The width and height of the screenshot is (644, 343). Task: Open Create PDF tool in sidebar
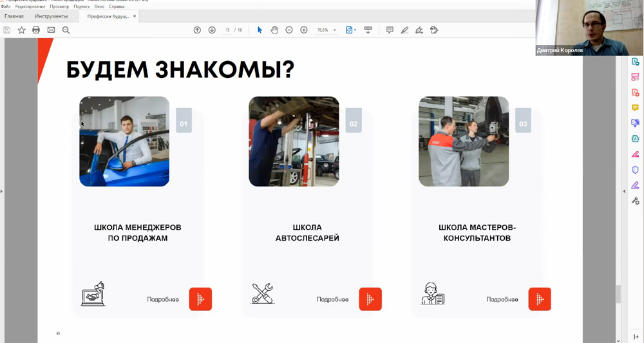(x=635, y=93)
